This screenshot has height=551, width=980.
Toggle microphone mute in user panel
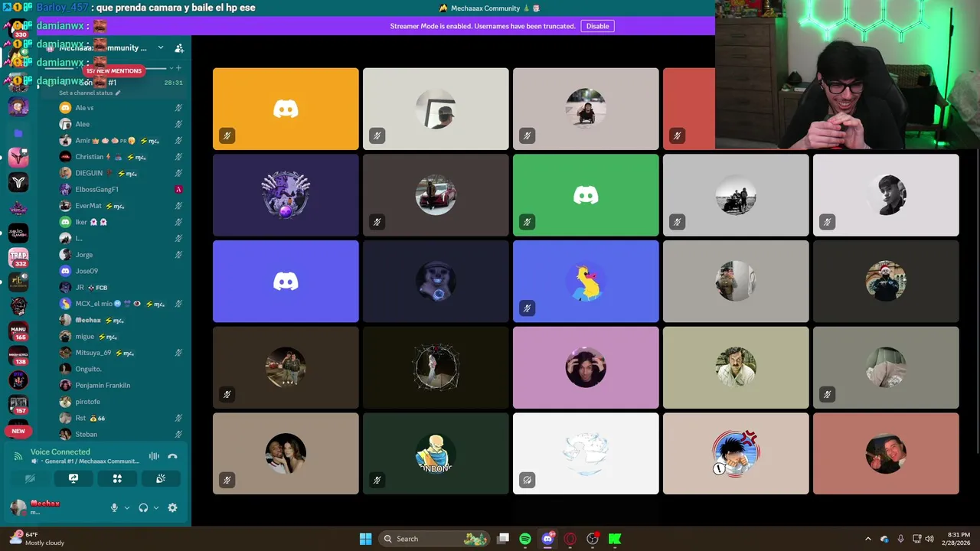pyautogui.click(x=114, y=507)
